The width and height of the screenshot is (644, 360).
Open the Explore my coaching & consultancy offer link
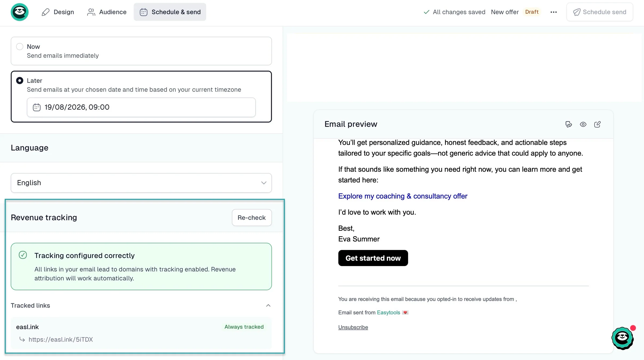402,196
